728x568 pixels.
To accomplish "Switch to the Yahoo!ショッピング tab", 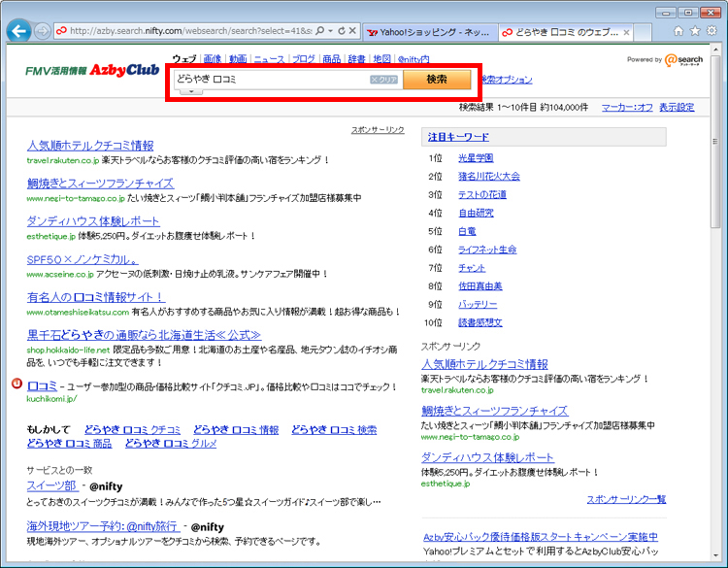I will pos(429,32).
